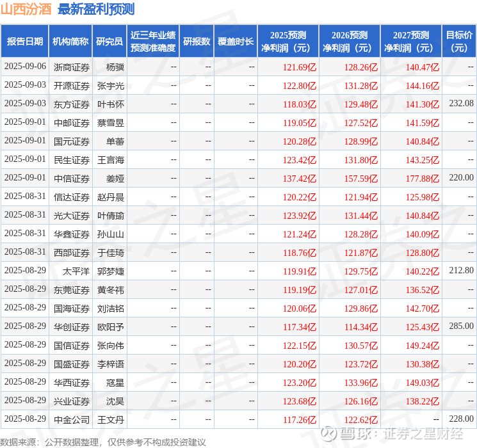The image size is (477, 448).
Task: Click the Xueqiu snowball logo watermark
Action: (x=328, y=433)
